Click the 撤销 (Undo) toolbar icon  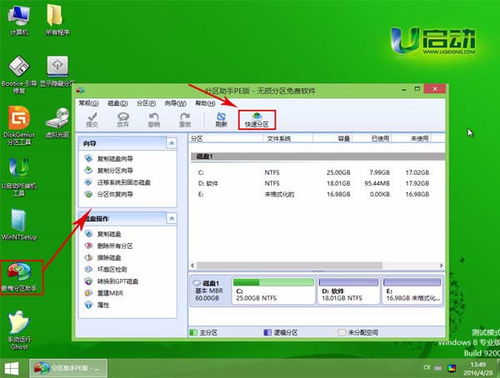154,120
